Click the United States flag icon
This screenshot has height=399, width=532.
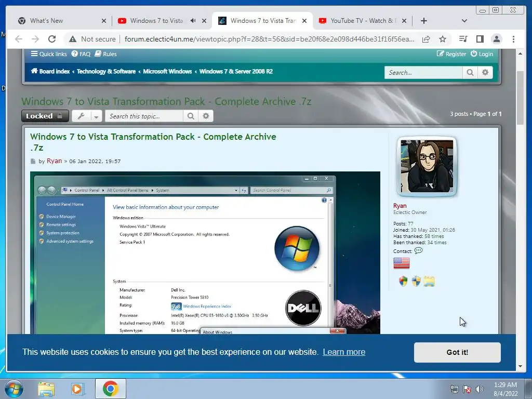coord(402,263)
